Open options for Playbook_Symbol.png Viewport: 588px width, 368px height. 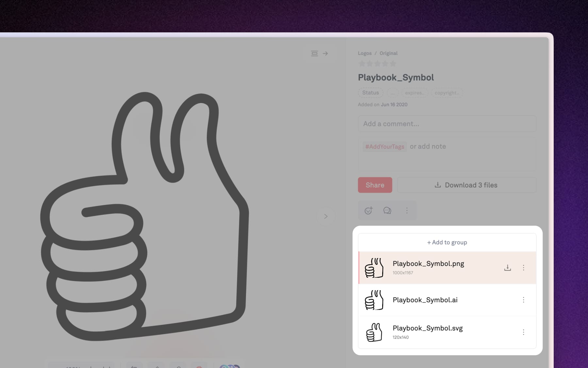tap(523, 268)
